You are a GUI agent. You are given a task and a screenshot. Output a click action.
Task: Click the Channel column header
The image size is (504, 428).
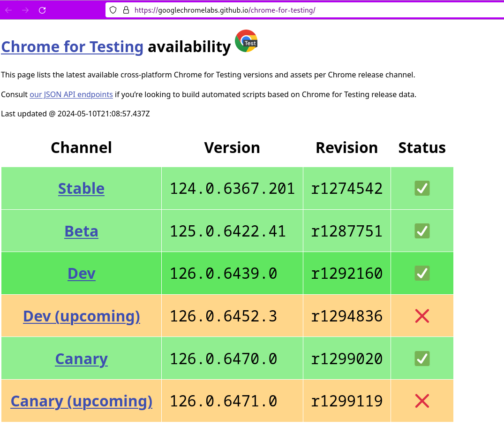81,148
